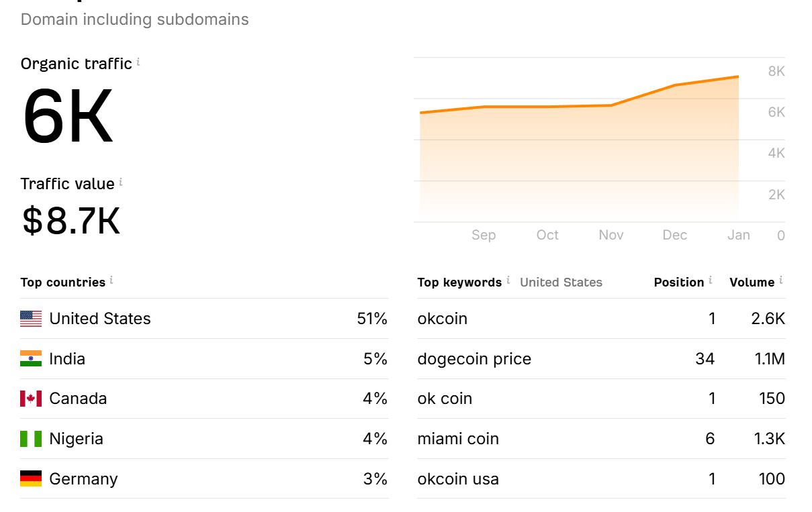Click the United States flag icon

point(31,319)
